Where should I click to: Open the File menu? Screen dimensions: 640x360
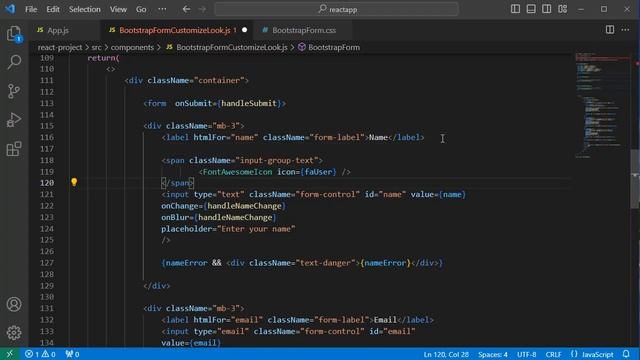(x=31, y=9)
